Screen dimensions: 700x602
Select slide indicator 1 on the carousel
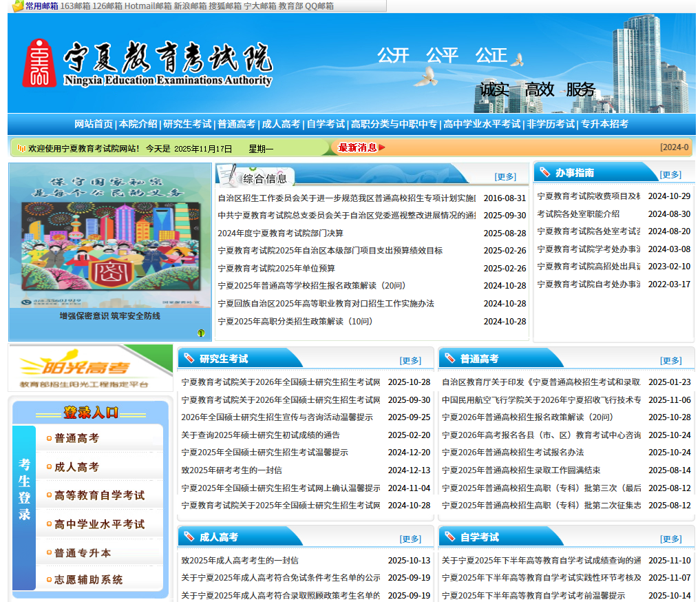tap(201, 333)
